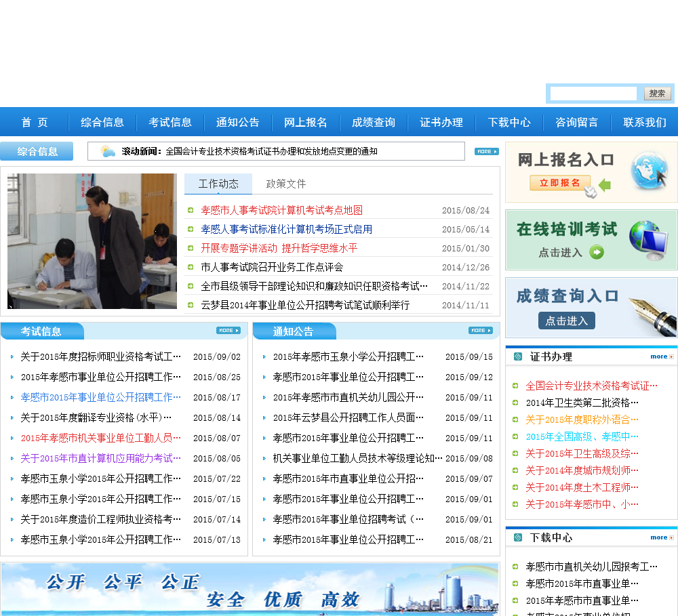Click the search text input field
Image resolution: width=678 pixels, height=616 pixels.
[593, 94]
